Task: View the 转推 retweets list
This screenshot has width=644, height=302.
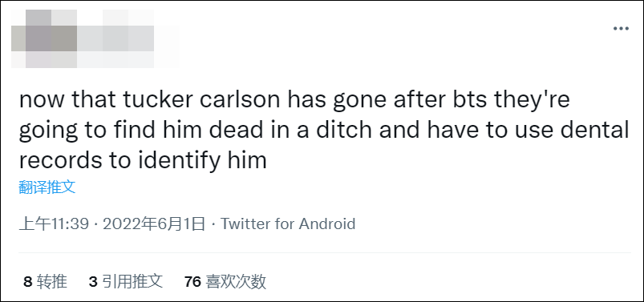Action: click(x=45, y=282)
